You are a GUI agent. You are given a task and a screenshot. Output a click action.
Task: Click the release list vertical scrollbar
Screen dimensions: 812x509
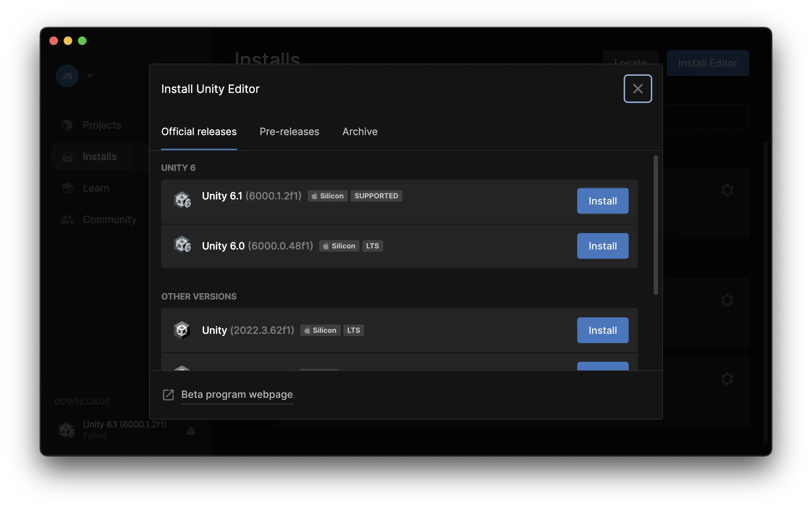tap(655, 225)
